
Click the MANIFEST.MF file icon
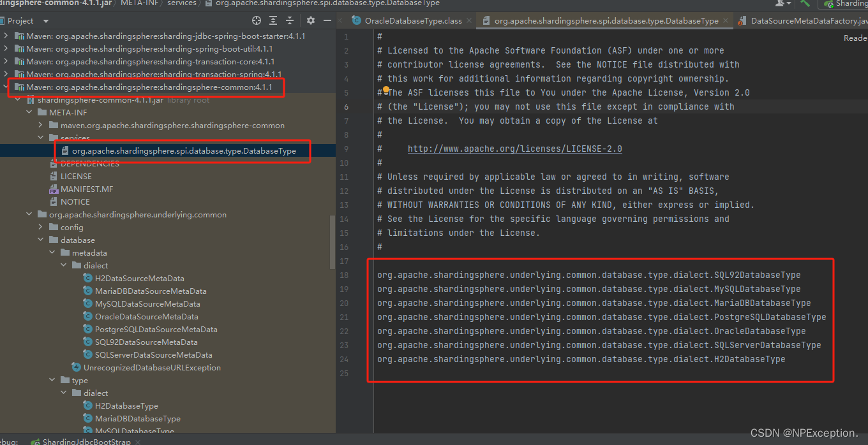coord(54,189)
